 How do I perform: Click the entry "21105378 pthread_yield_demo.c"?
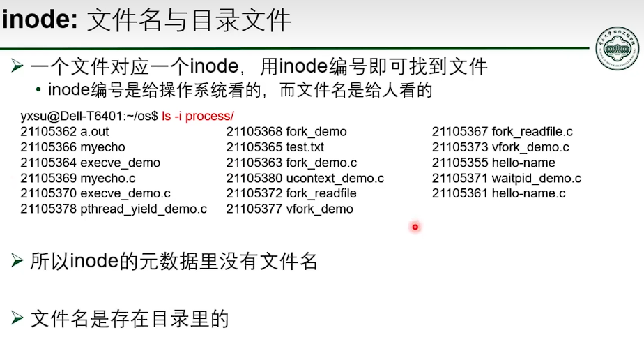(x=114, y=209)
